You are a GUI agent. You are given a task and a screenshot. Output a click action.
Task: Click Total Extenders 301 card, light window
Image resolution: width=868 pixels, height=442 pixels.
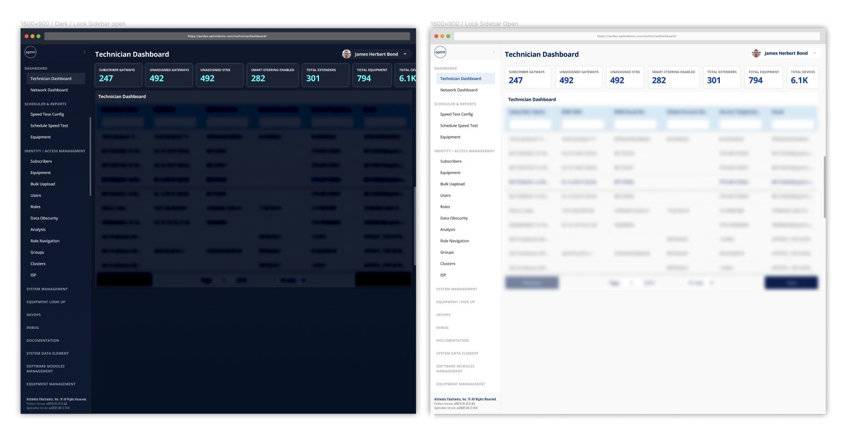click(x=722, y=77)
